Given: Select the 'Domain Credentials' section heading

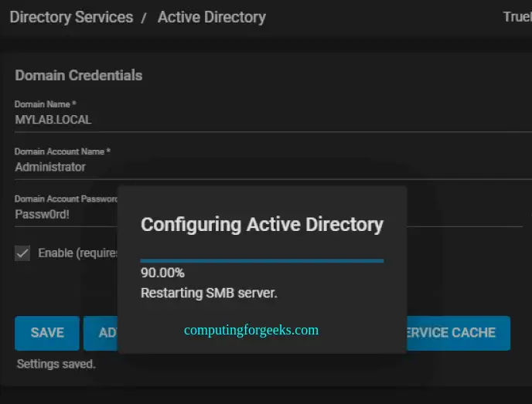Looking at the screenshot, I should (79, 75).
